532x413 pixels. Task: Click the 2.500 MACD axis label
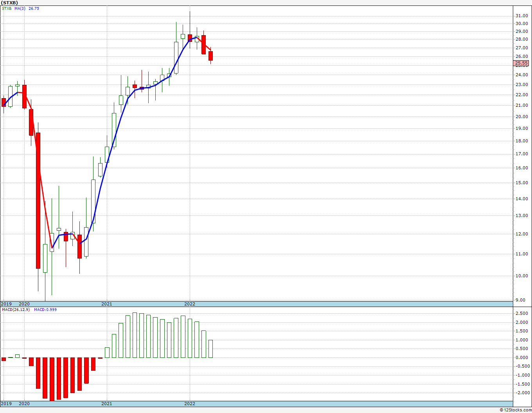coord(522,314)
